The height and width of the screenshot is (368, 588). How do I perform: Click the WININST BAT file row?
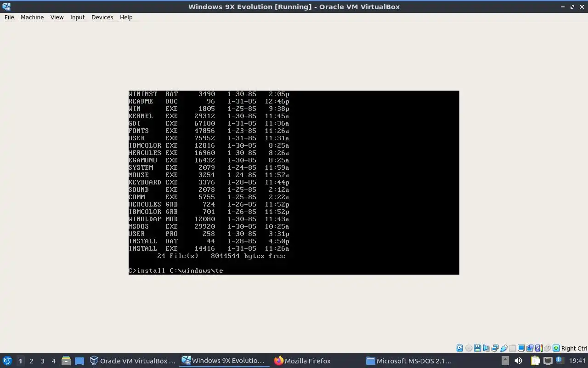click(209, 94)
